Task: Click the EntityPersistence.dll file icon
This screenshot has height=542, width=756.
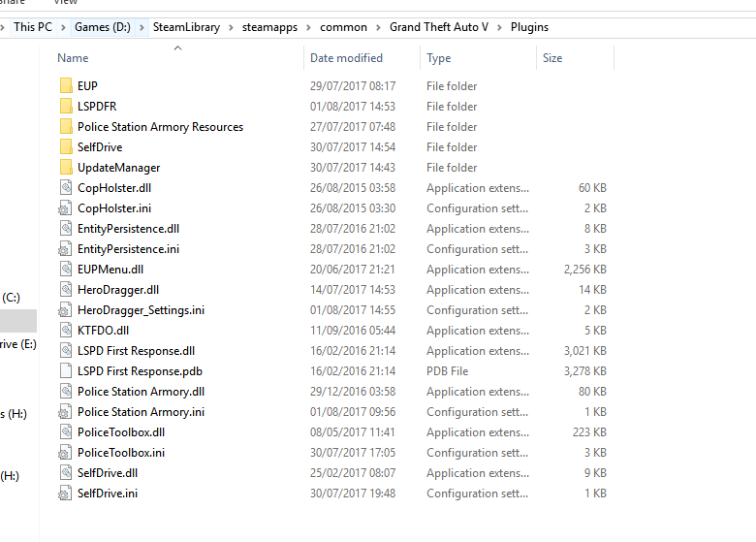Action: [x=66, y=229]
